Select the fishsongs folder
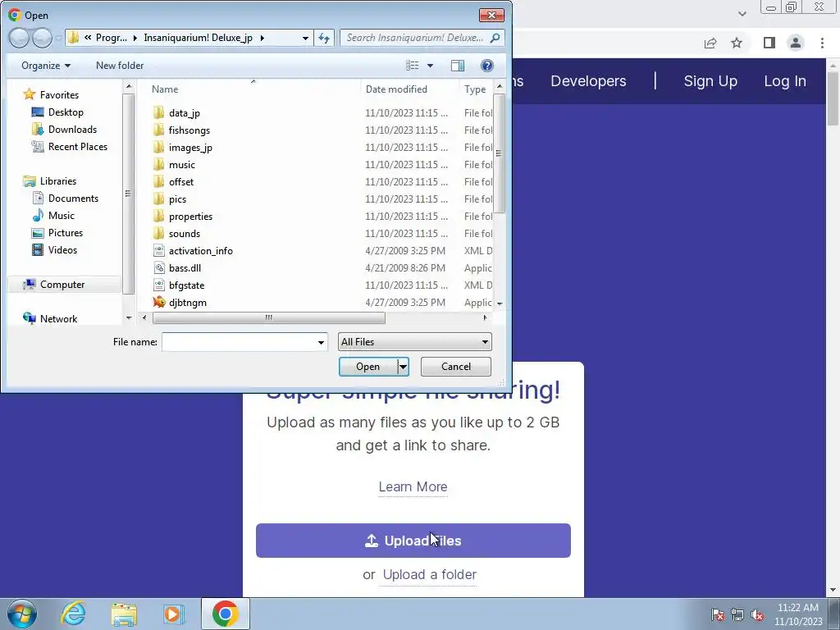Screen dimensions: 840x630 tap(189, 130)
